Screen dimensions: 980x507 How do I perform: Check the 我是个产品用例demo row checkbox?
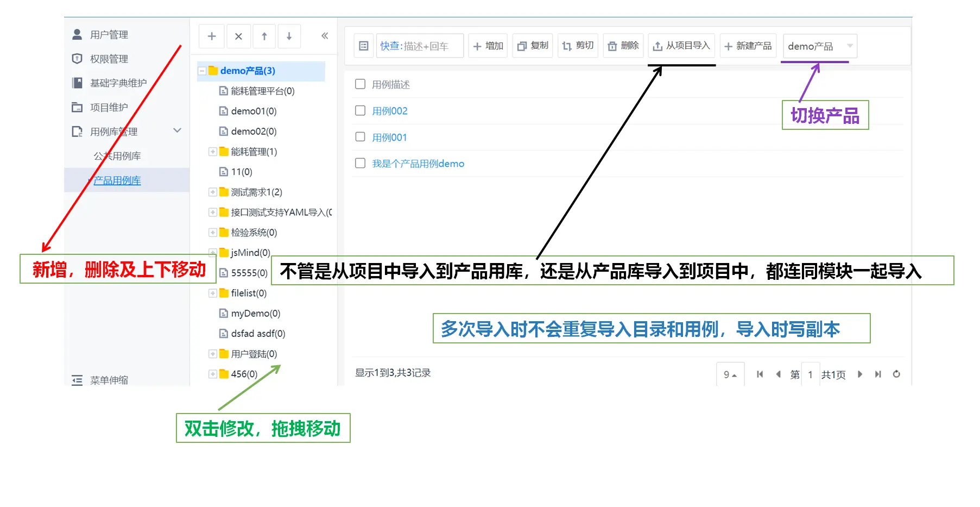360,163
